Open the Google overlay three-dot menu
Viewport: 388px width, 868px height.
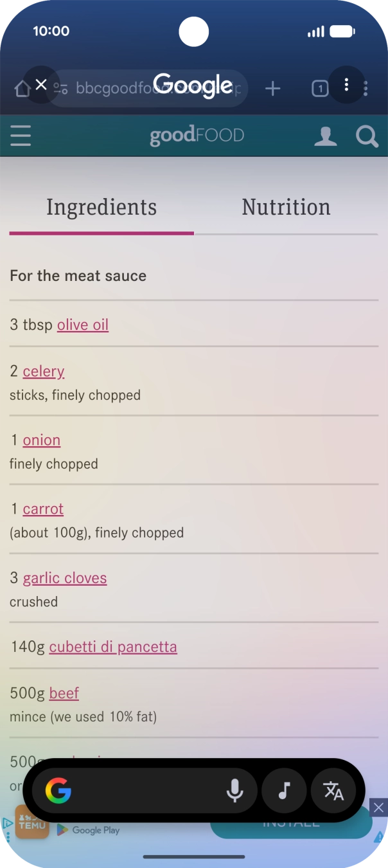346,84
